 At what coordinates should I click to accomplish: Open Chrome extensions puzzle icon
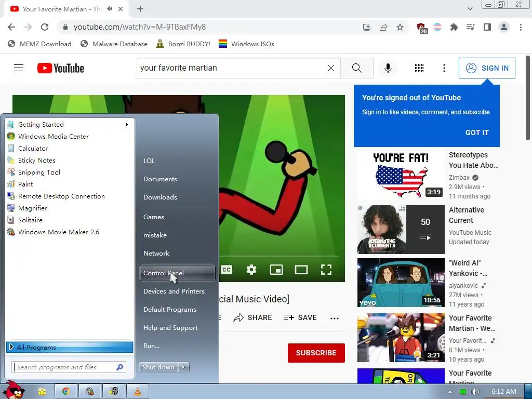click(x=454, y=27)
